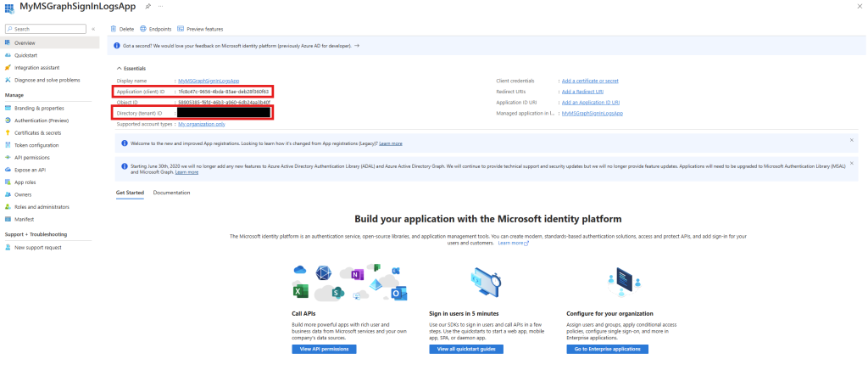The width and height of the screenshot is (868, 370).
Task: Click the Overview icon in sidebar
Action: tap(8, 42)
